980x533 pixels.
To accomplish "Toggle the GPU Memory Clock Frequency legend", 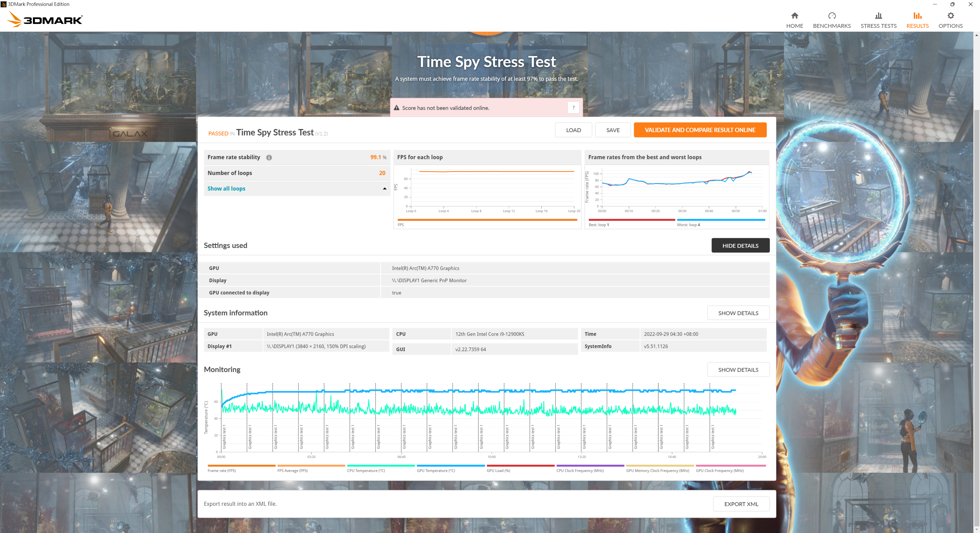I will 660,466.
